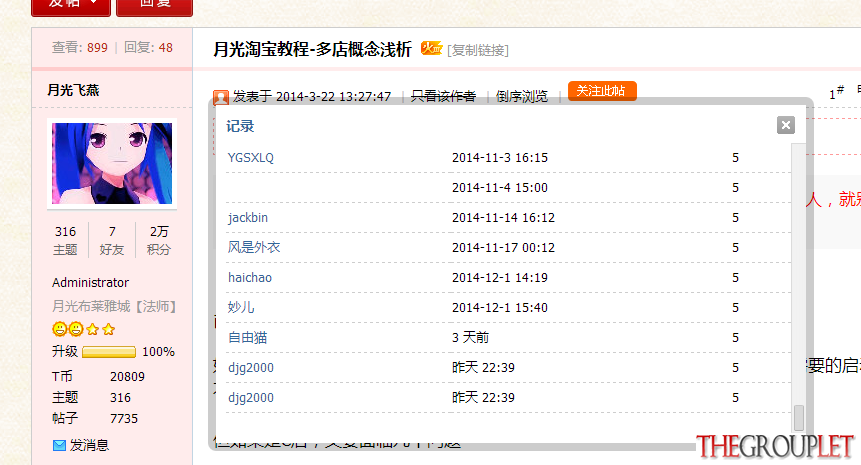Screen dimensions: 861x465
Task: Click the author avatar image
Action: coord(112,163)
